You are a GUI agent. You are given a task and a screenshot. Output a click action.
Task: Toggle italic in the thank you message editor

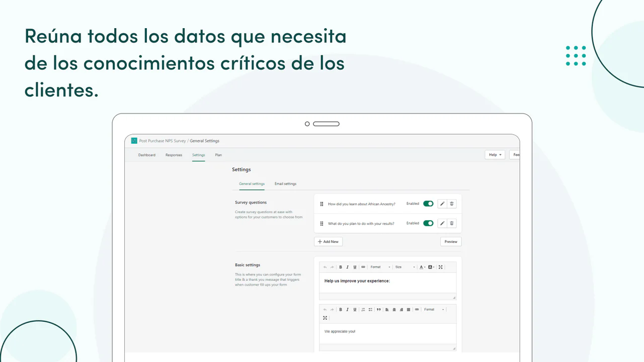click(347, 309)
